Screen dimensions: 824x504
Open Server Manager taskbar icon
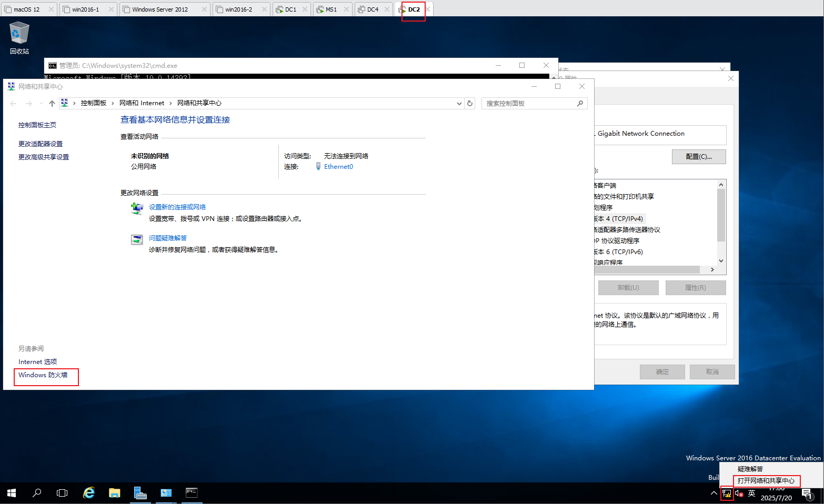140,493
